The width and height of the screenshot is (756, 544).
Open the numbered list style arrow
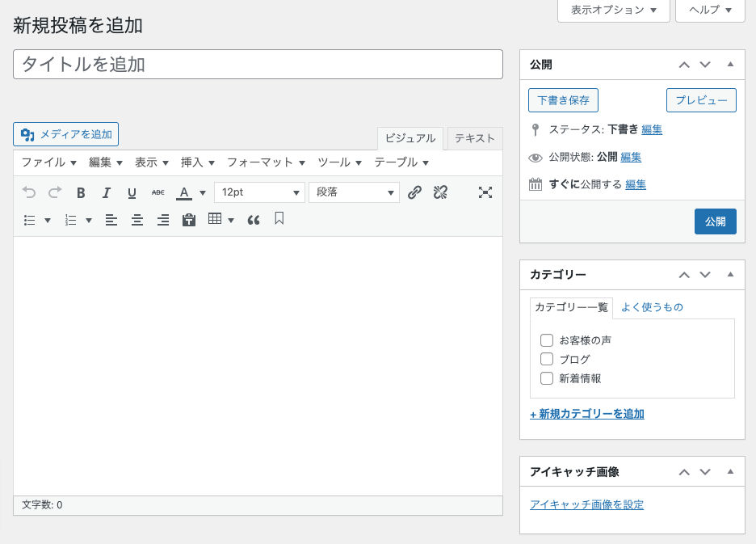click(x=89, y=221)
